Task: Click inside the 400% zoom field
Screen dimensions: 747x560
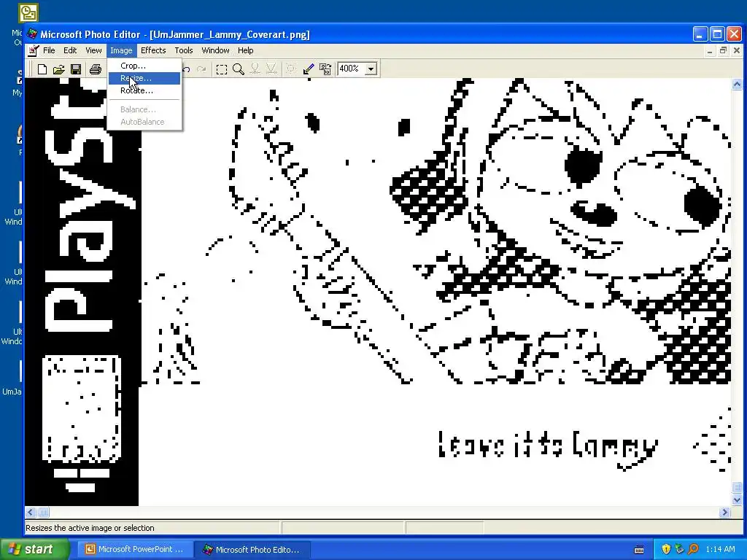Action: (x=351, y=69)
